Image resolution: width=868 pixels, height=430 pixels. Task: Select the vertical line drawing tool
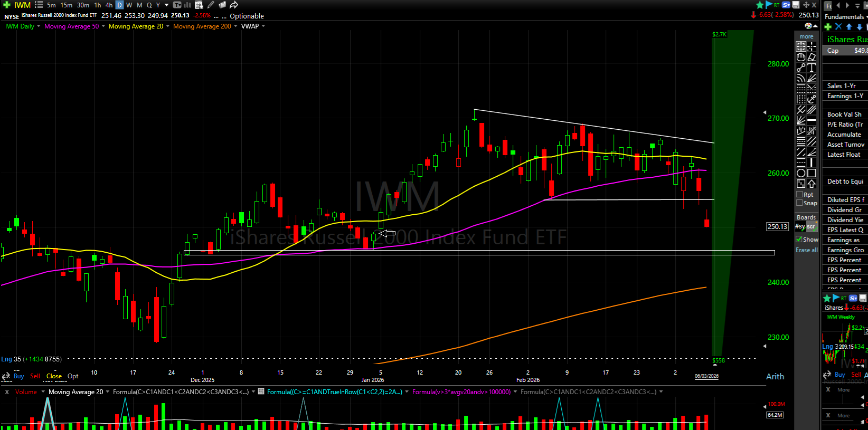tap(812, 163)
